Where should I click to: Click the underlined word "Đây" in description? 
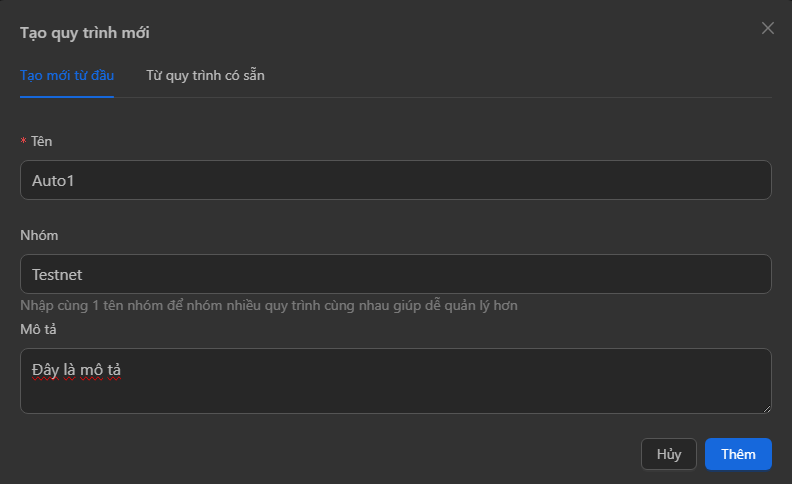tap(45, 371)
